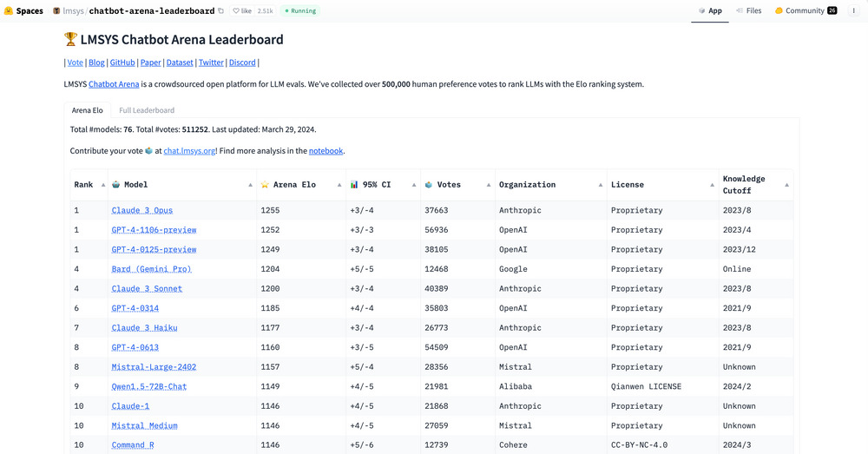Sort by License column arrow

[712, 185]
